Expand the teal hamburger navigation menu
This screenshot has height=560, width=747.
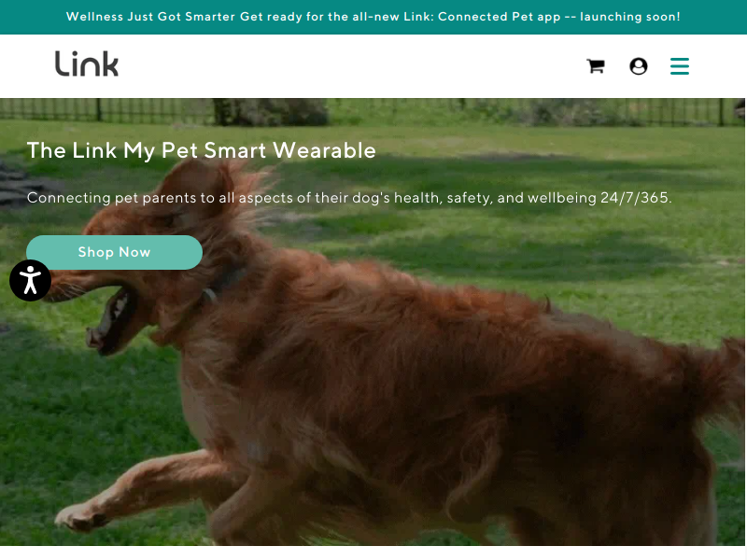[x=680, y=65]
